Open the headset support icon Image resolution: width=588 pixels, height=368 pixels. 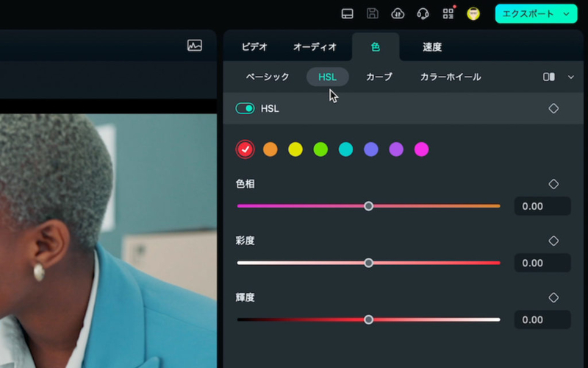(423, 14)
